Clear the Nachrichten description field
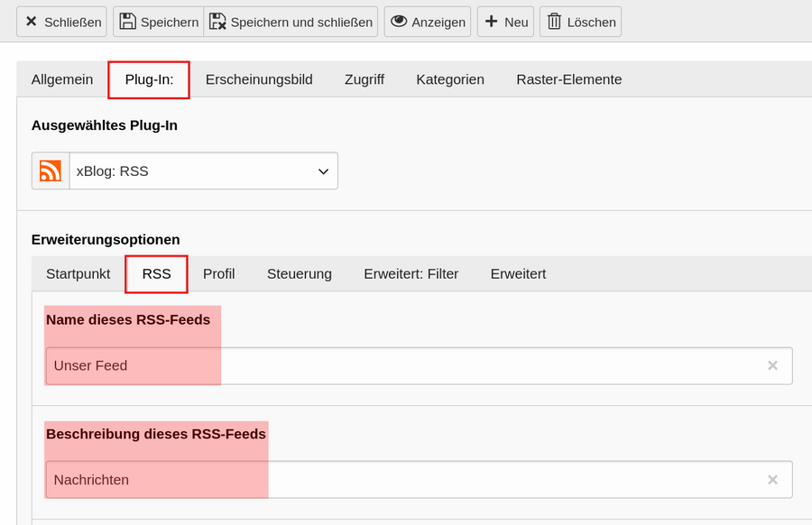 coord(772,480)
